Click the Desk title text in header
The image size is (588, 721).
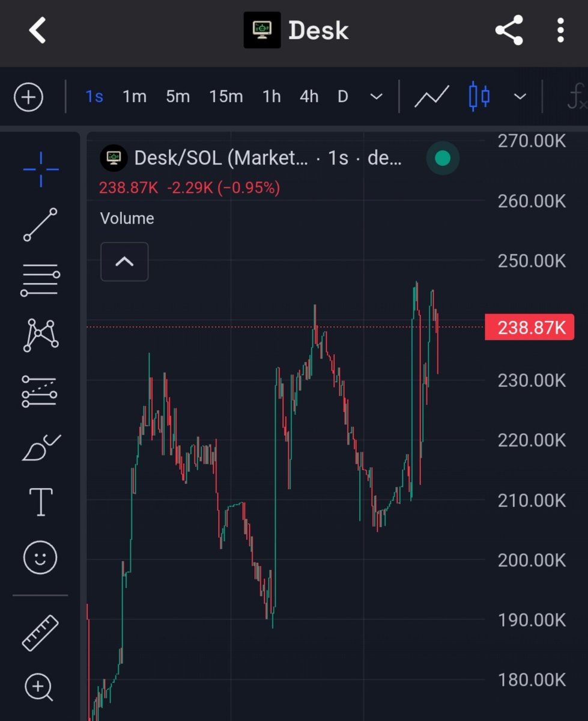[x=318, y=31]
